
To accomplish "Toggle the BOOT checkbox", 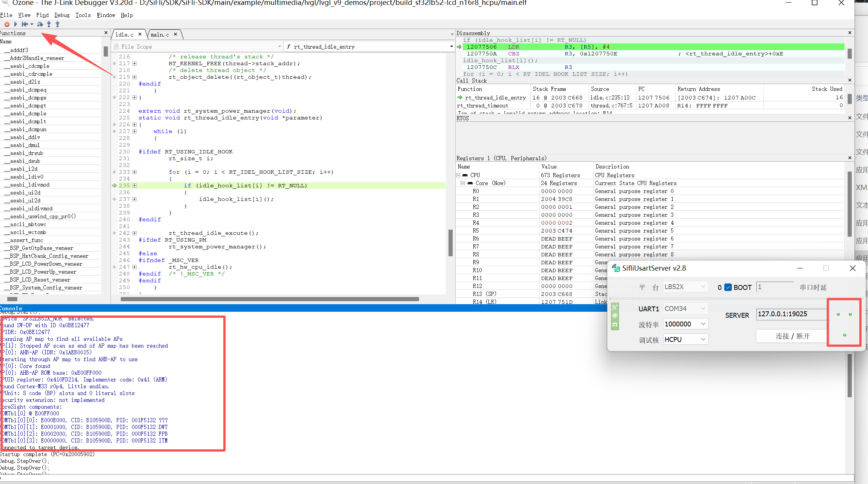I will click(728, 287).
